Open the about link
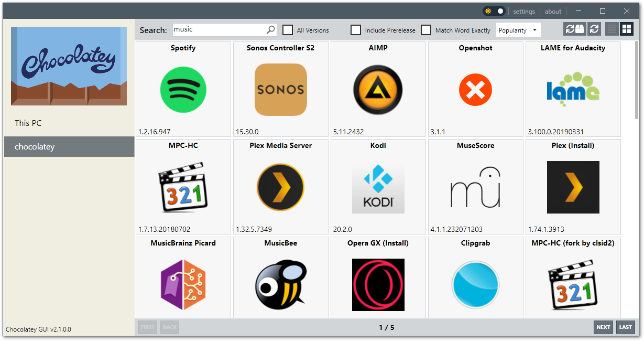The width and height of the screenshot is (644, 341). (x=553, y=11)
